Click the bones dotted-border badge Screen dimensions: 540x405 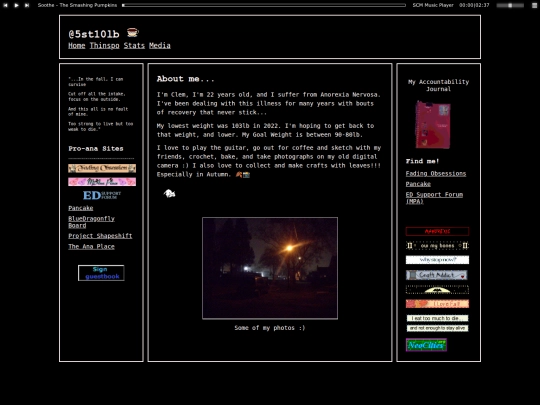437,246
